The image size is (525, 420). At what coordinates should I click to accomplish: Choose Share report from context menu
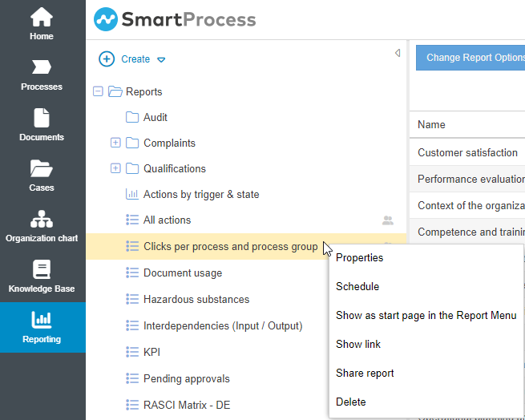(365, 374)
